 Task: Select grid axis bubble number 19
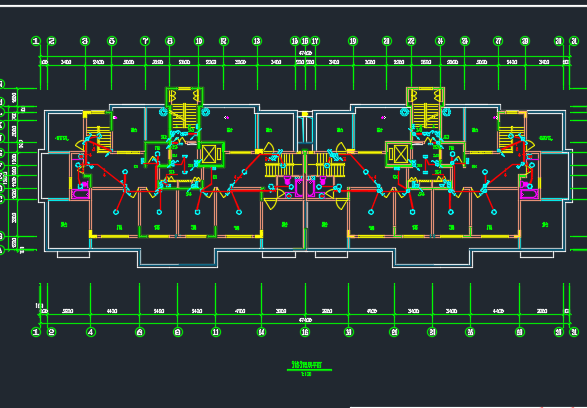353,41
